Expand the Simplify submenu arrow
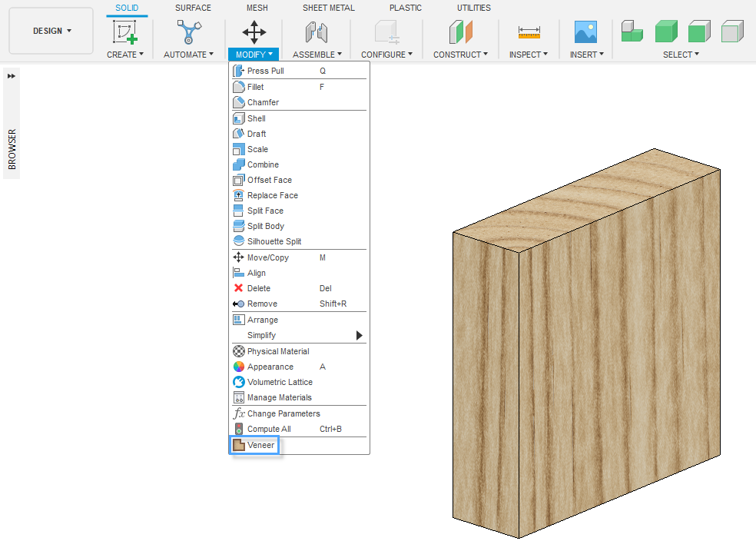756x551 pixels. 359,336
